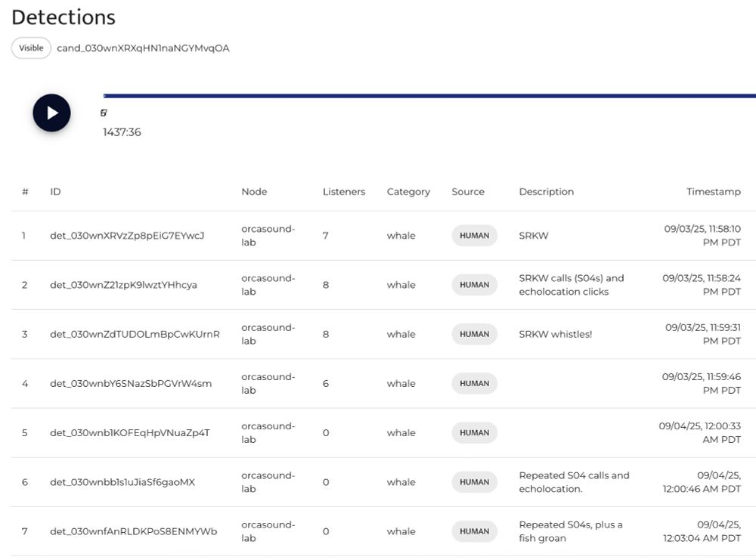Click the ID column header
The width and height of the screenshot is (756, 560).
[55, 192]
